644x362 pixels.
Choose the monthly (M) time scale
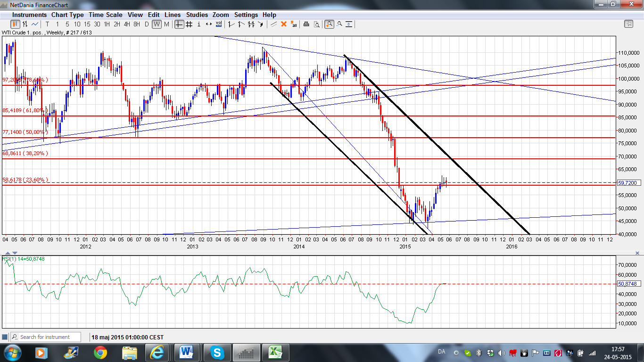coord(166,24)
